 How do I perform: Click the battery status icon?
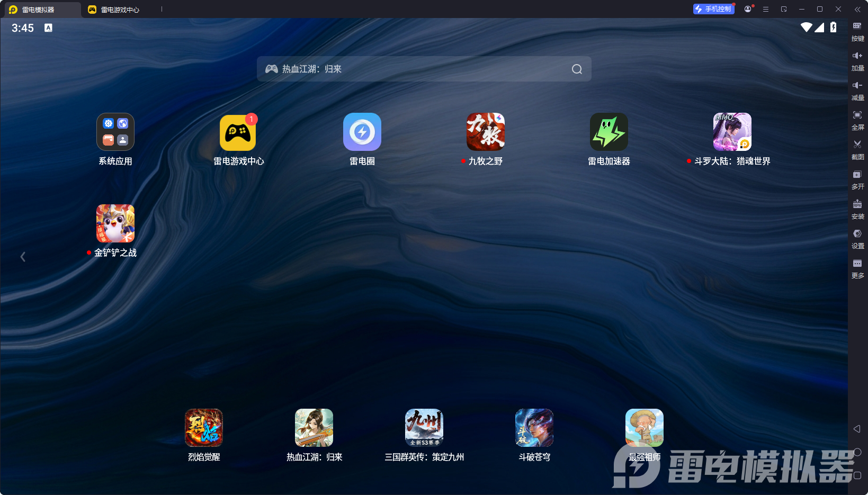pos(834,28)
